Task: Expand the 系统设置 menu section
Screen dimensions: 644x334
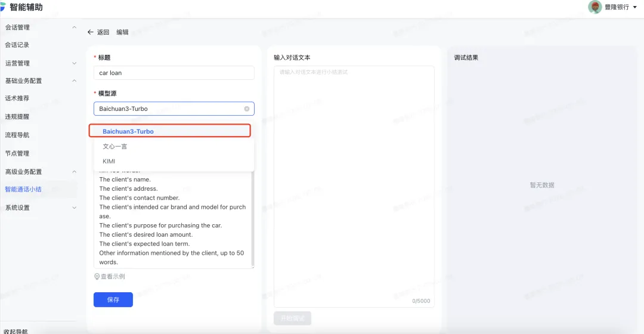Action: 74,208
